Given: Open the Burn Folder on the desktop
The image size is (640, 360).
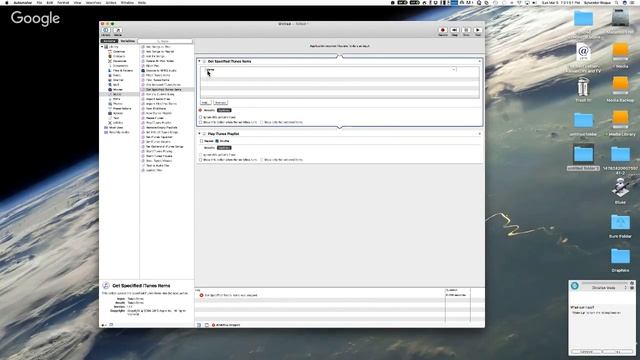Looking at the screenshot, I should click(x=620, y=222).
